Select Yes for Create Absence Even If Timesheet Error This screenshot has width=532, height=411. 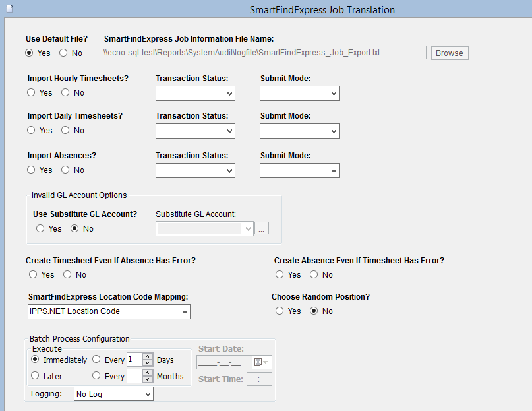(280, 274)
